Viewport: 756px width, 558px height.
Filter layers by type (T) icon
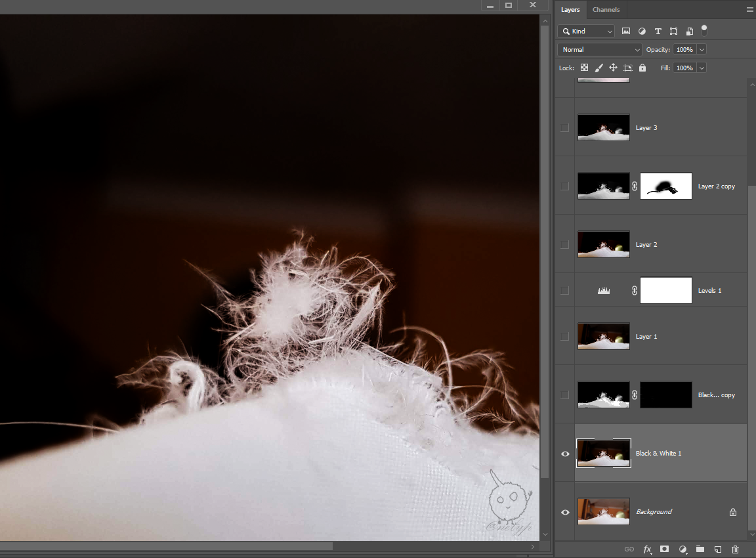click(x=658, y=32)
